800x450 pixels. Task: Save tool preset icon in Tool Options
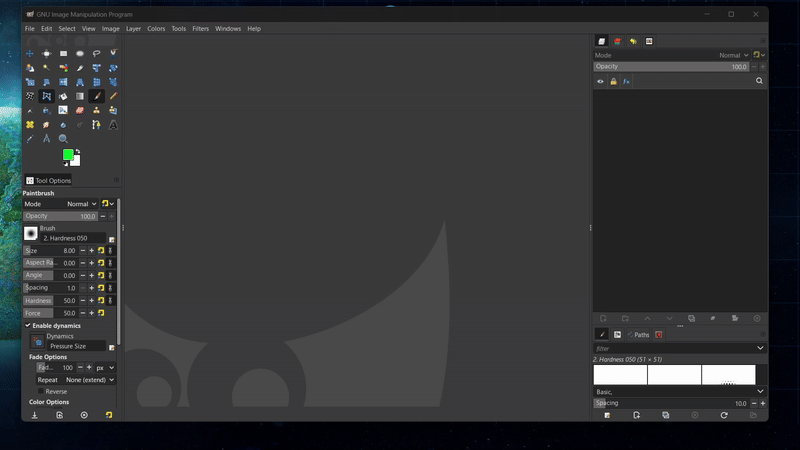pyautogui.click(x=35, y=415)
